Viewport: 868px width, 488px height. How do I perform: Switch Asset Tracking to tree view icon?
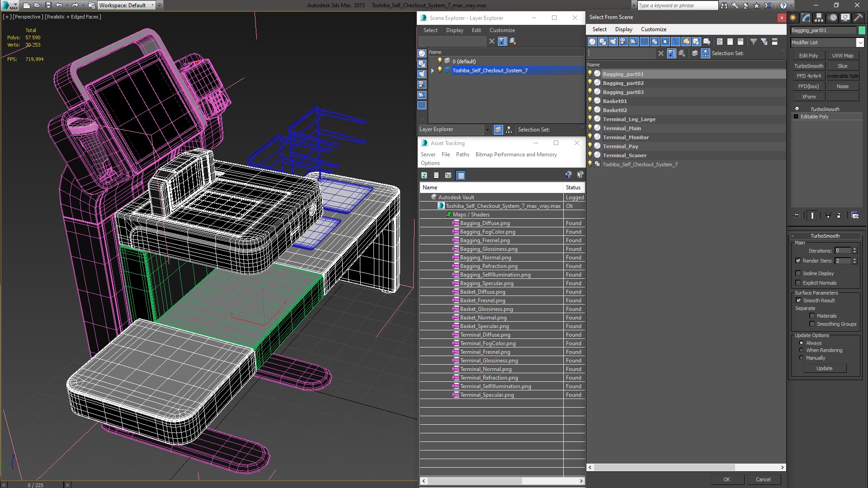coord(448,175)
